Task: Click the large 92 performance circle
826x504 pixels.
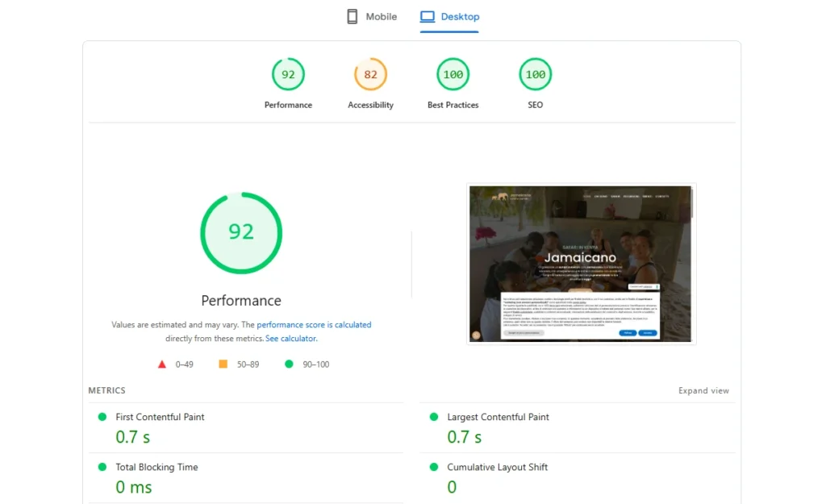Action: [x=241, y=232]
